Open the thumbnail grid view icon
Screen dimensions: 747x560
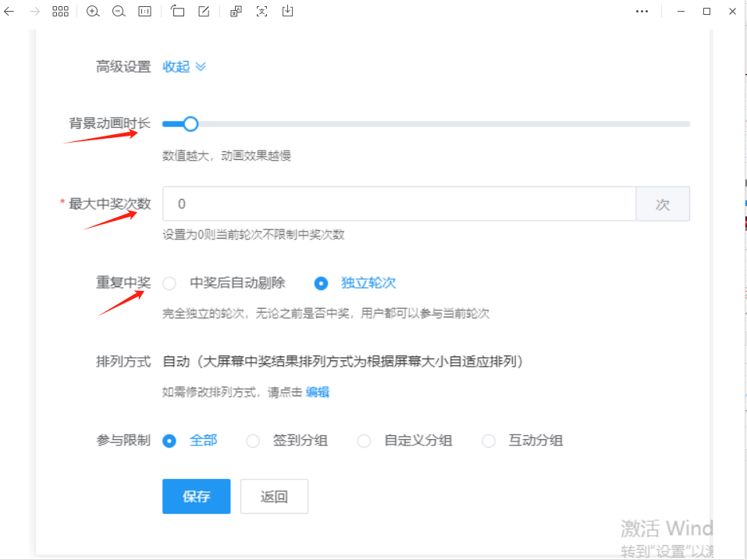61,12
